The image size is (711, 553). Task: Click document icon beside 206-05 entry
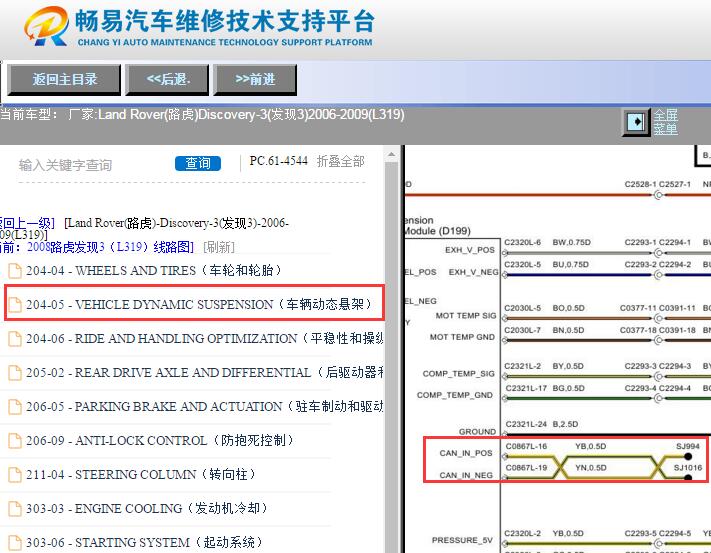[x=15, y=407]
